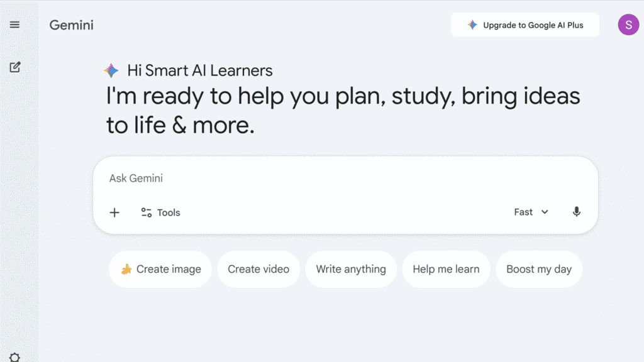Click the plus icon to attach files

point(114,212)
